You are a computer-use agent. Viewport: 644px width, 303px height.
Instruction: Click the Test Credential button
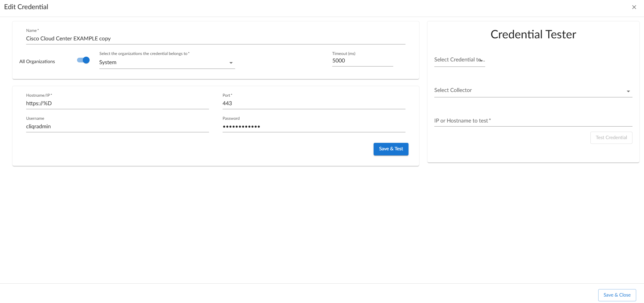(x=611, y=138)
